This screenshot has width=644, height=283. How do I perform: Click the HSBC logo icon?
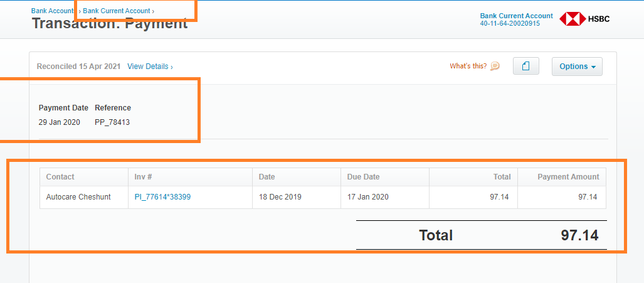pos(572,19)
